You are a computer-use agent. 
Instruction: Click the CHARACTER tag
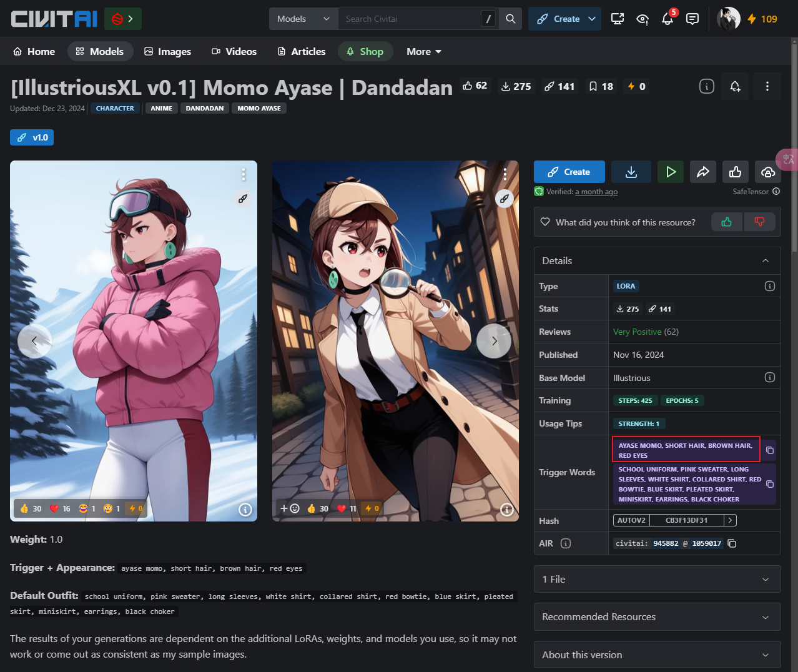coord(115,108)
